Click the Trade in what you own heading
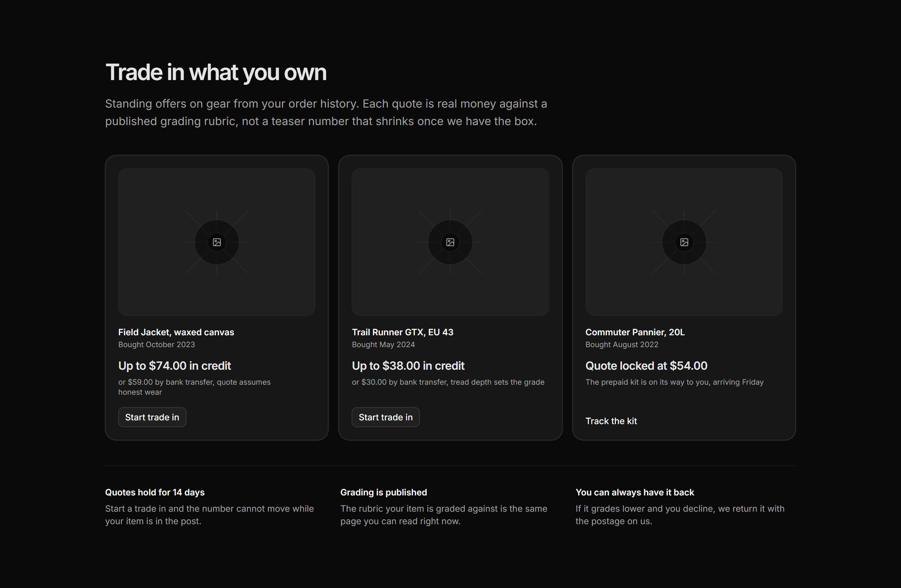Screen dimensions: 901x588 [x=216, y=72]
